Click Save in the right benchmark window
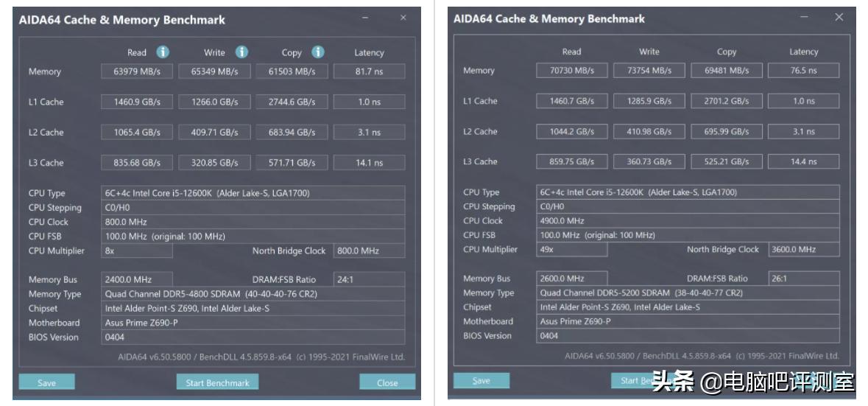Image resolution: width=868 pixels, height=406 pixels. click(x=481, y=380)
